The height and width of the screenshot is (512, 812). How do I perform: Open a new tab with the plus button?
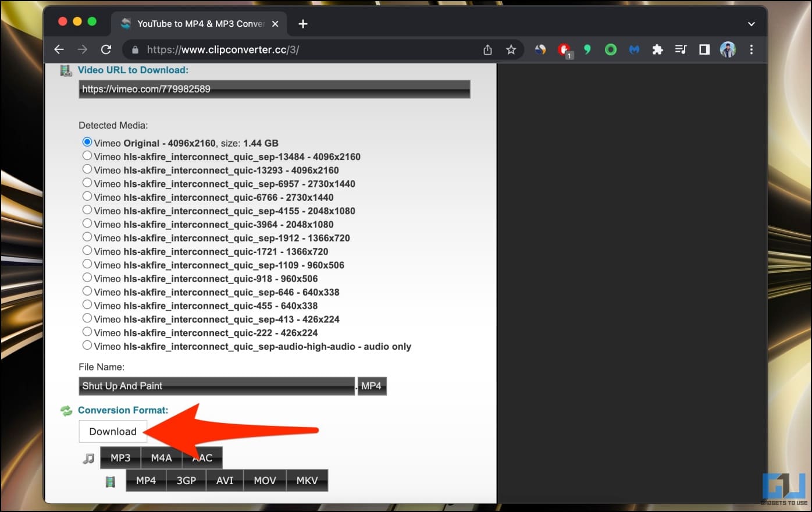click(303, 24)
